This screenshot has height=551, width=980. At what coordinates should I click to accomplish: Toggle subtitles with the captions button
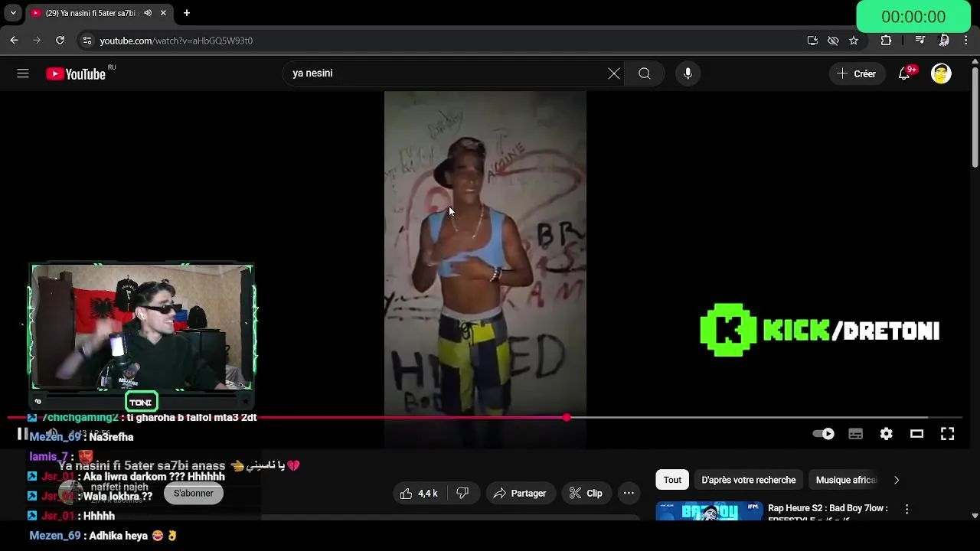point(856,434)
